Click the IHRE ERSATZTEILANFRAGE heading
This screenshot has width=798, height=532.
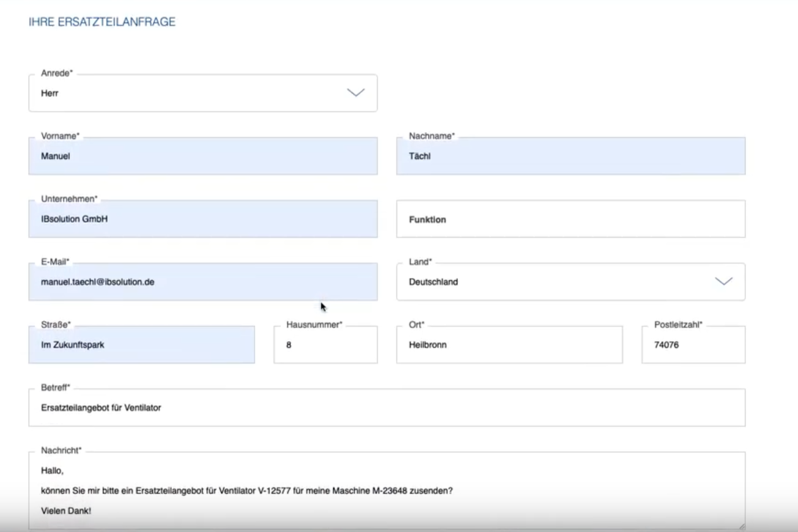click(102, 22)
